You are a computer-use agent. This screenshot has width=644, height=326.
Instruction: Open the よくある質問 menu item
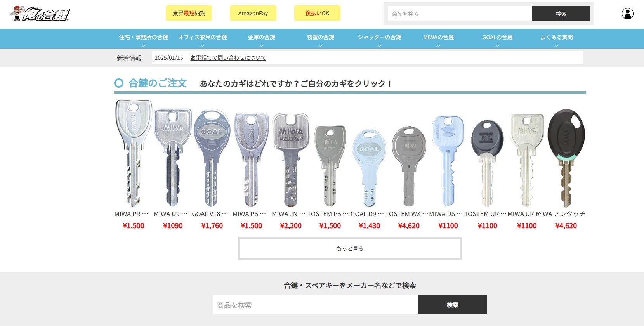click(556, 39)
